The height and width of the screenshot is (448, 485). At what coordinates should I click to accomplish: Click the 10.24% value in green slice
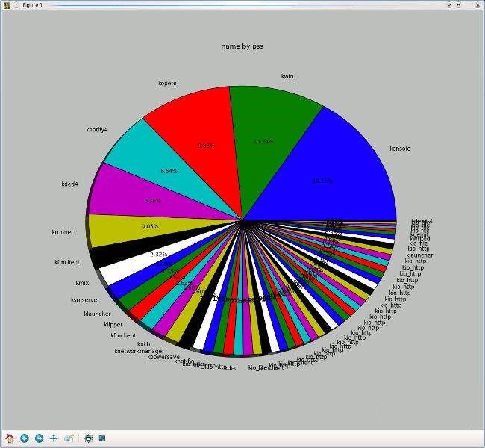click(263, 141)
